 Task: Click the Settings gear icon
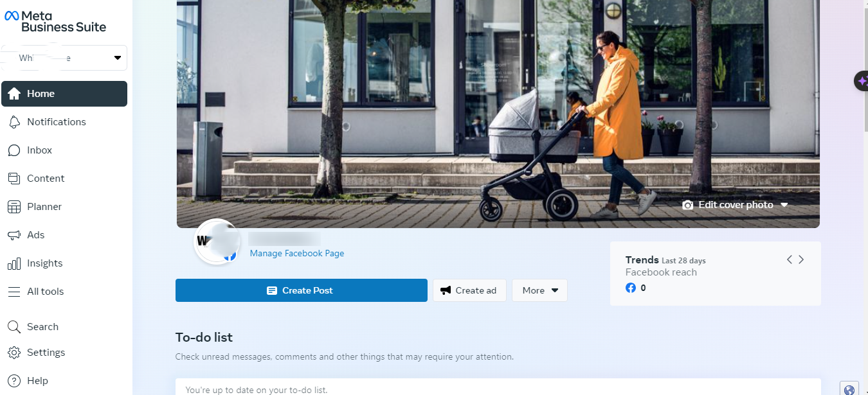pyautogui.click(x=14, y=353)
